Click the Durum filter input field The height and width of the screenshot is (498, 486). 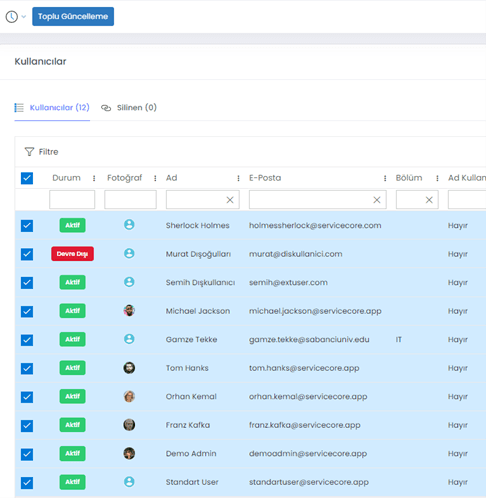point(72,200)
